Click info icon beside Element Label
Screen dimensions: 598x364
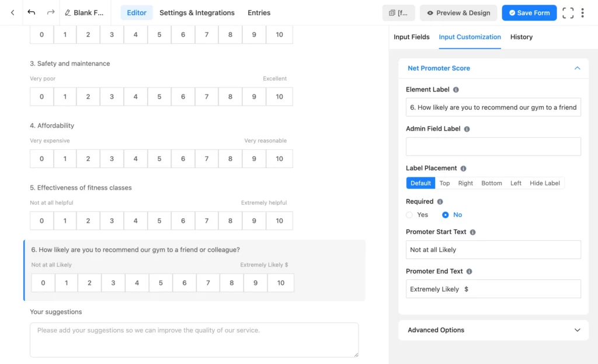coord(456,90)
